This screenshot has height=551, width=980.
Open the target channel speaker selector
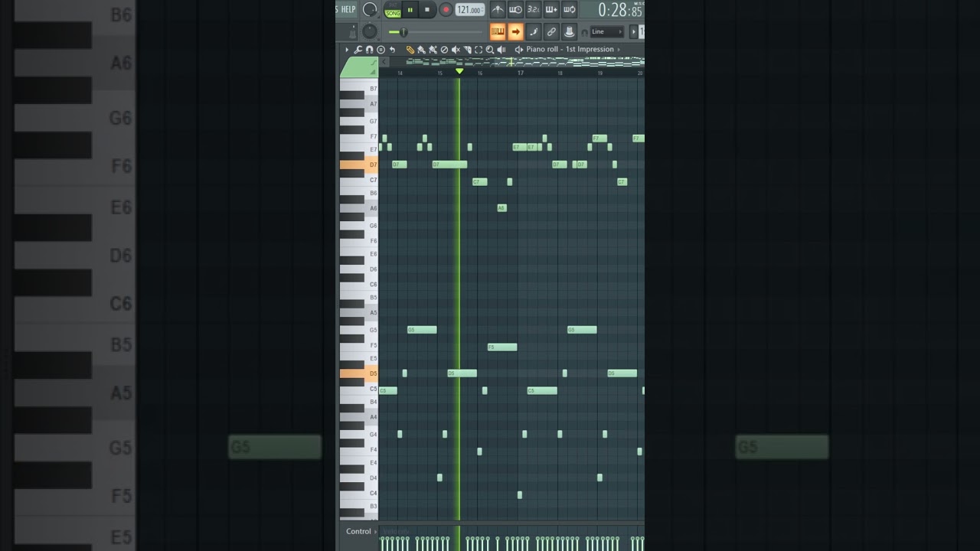(519, 50)
